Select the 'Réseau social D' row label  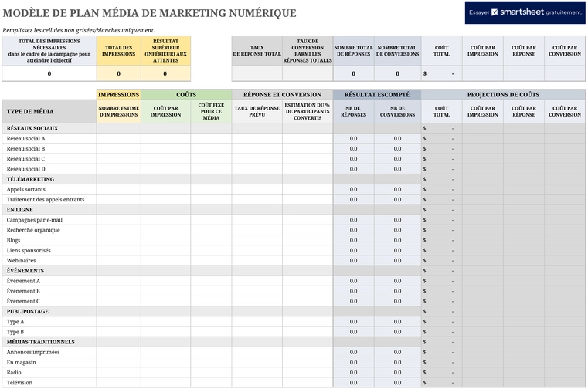pos(25,169)
